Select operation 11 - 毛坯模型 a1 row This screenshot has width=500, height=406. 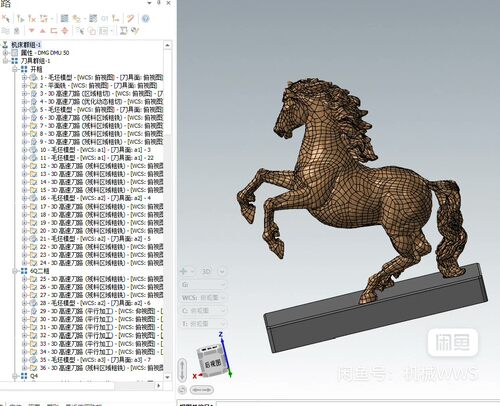pyautogui.click(x=97, y=158)
